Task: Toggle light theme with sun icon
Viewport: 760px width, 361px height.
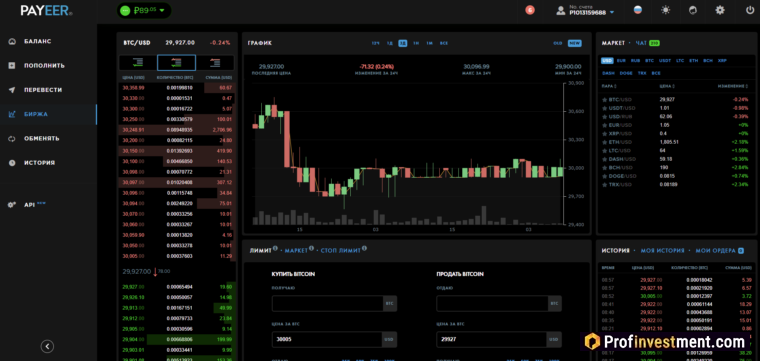Action: tap(665, 10)
